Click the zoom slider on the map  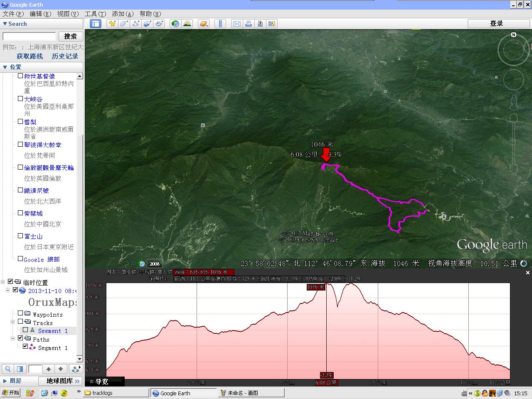pos(514,143)
